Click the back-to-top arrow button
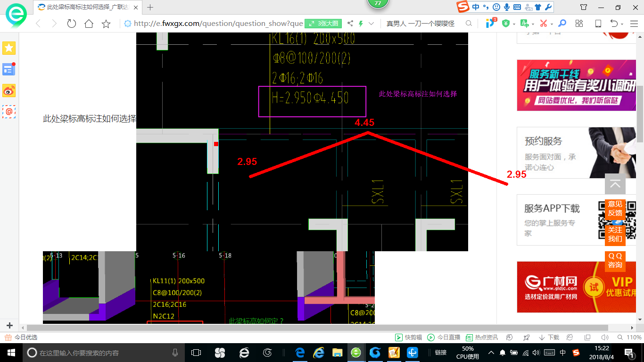Viewport: 644px width, 362px height. coord(615,184)
